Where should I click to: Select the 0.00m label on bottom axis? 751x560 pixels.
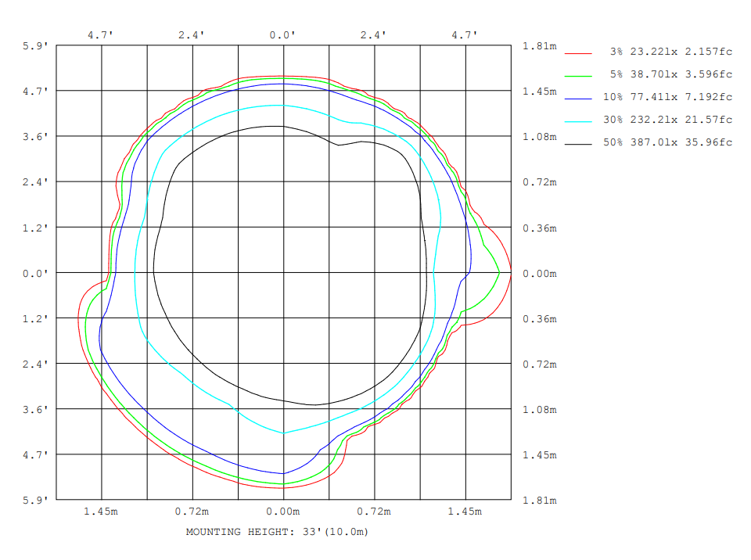tap(283, 512)
